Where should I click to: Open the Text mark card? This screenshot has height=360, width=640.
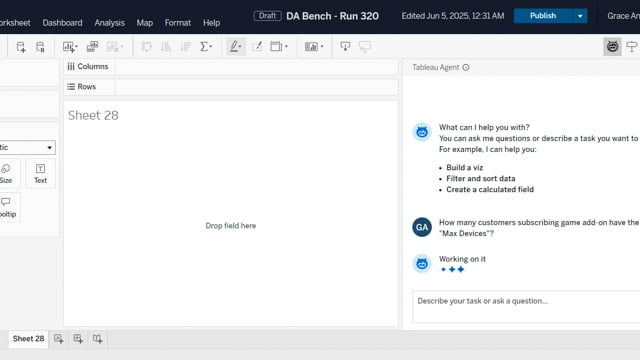[40, 174]
